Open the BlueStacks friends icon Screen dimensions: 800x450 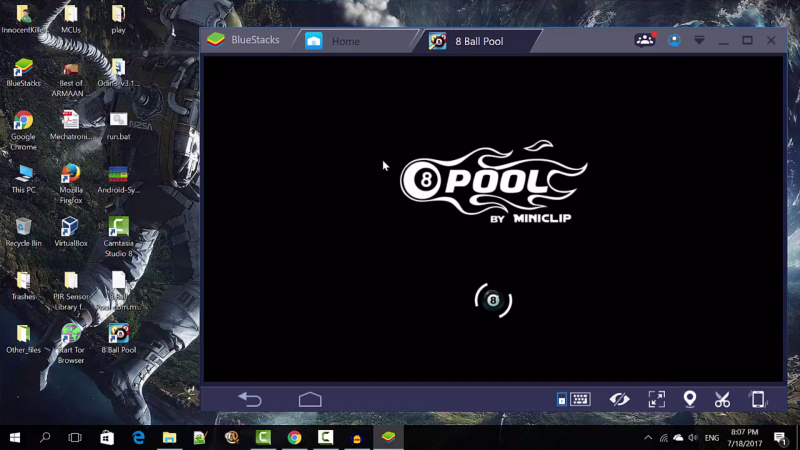[x=645, y=40]
